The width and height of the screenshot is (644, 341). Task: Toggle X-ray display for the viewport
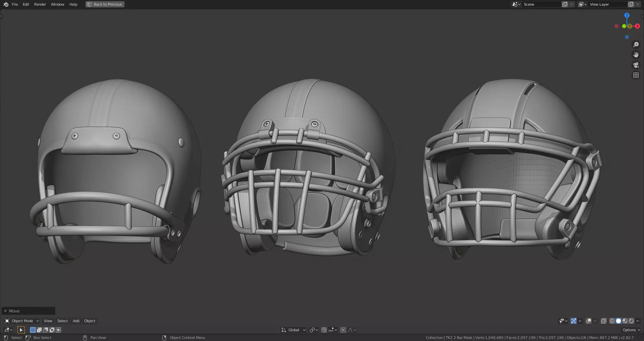603,321
